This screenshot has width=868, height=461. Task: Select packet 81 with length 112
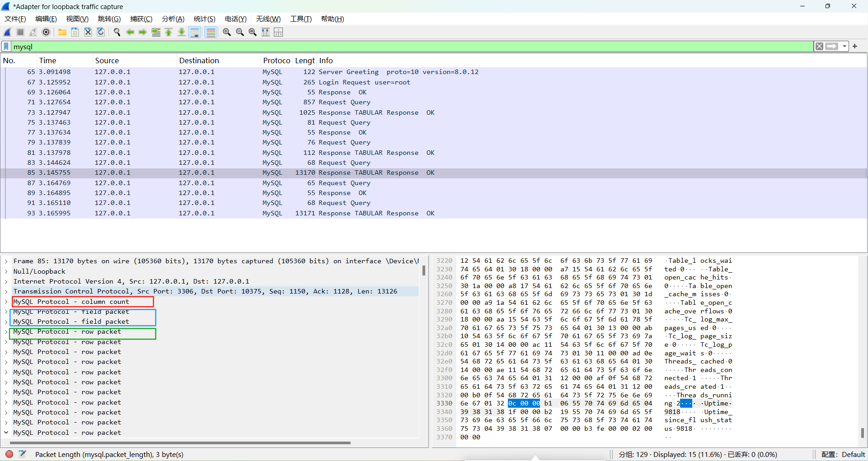point(434,153)
